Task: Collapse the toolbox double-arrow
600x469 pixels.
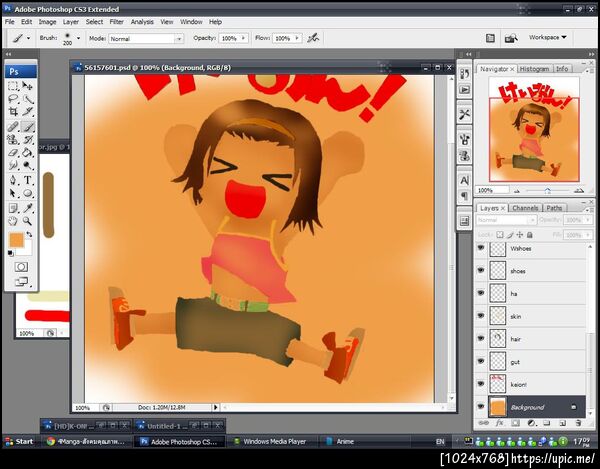Action: (x=8, y=54)
